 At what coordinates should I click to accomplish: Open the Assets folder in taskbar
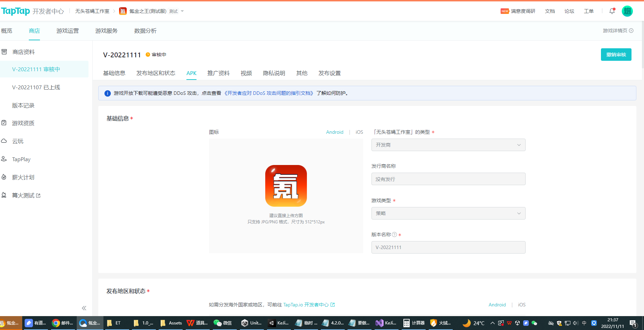coord(171,323)
